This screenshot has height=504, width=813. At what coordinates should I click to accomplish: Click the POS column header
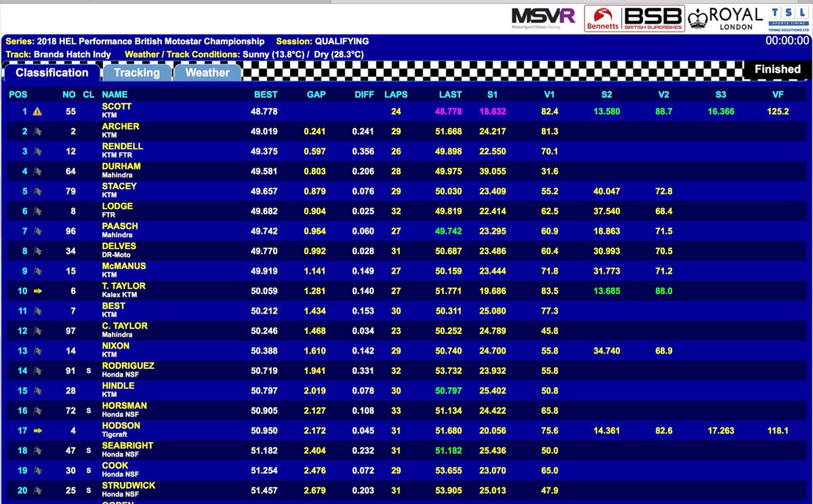click(18, 95)
